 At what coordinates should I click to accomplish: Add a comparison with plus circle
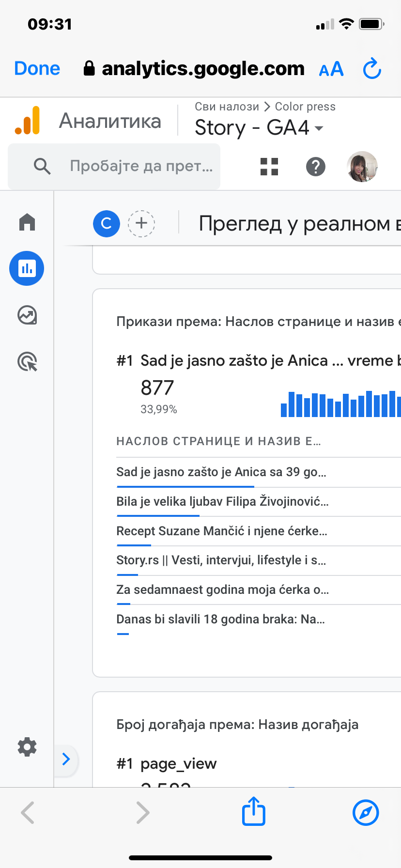tap(141, 223)
